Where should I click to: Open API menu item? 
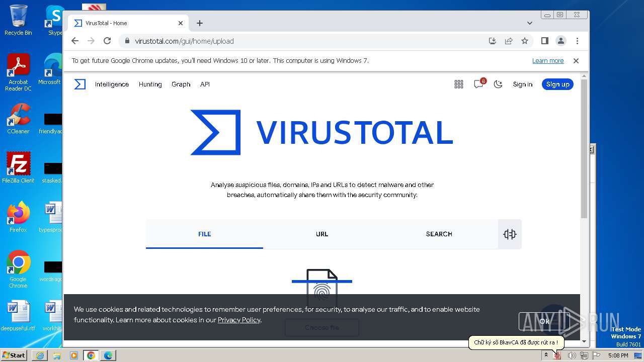(x=205, y=84)
